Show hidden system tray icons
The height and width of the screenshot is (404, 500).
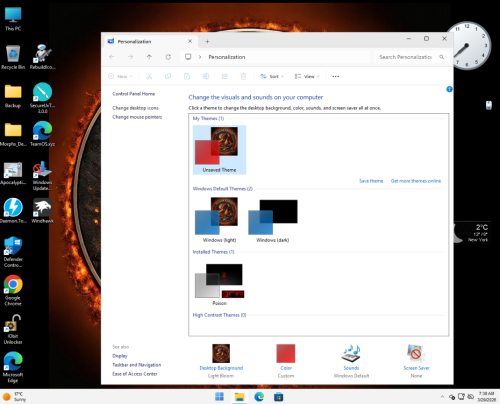442,397
